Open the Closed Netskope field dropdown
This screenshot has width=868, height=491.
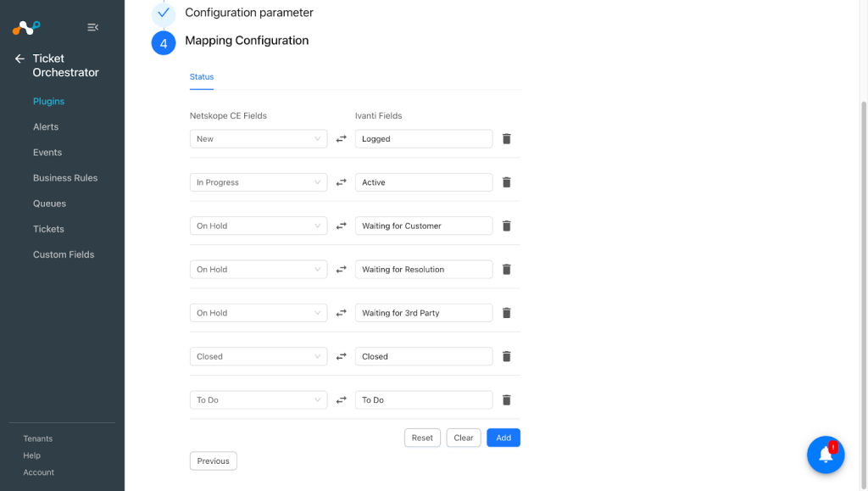pos(259,356)
